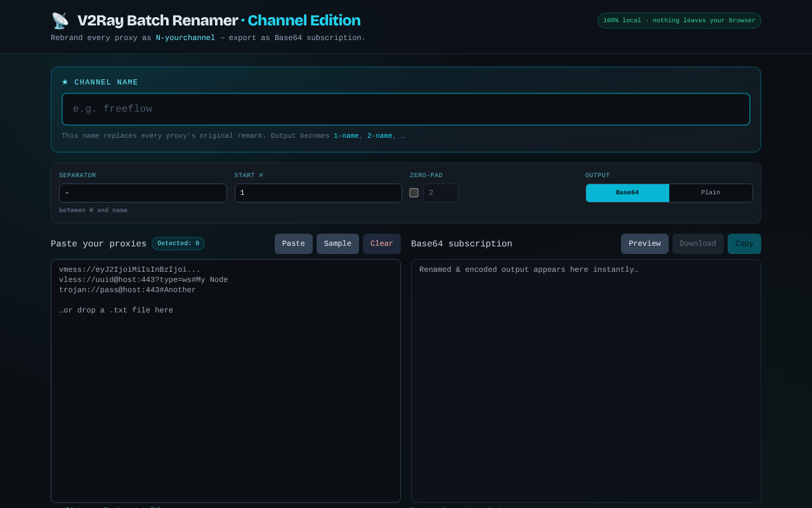Click the '2-name' example text
Screen dimensions: 812x508
[x=379, y=136]
